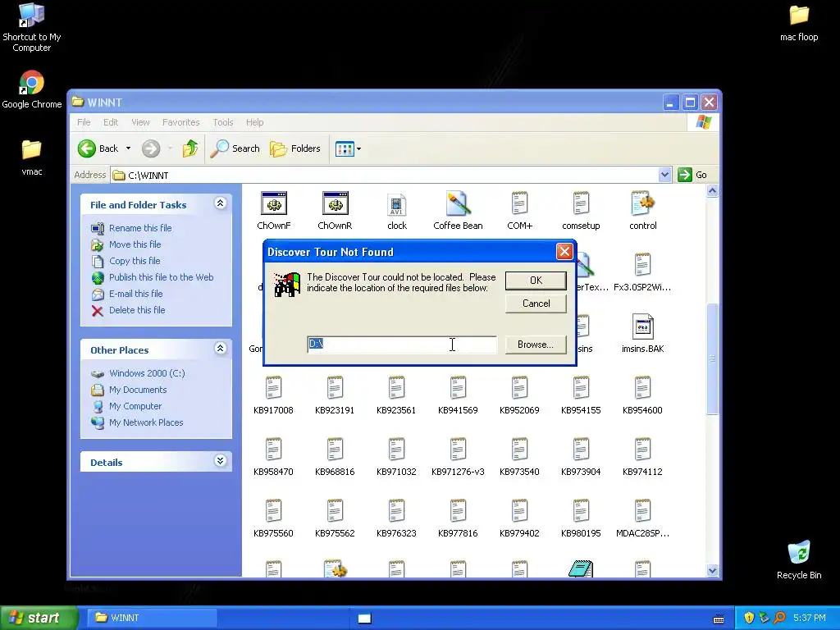The width and height of the screenshot is (840, 630).
Task: Click the C:\WINNT address field
Action: click(385, 176)
